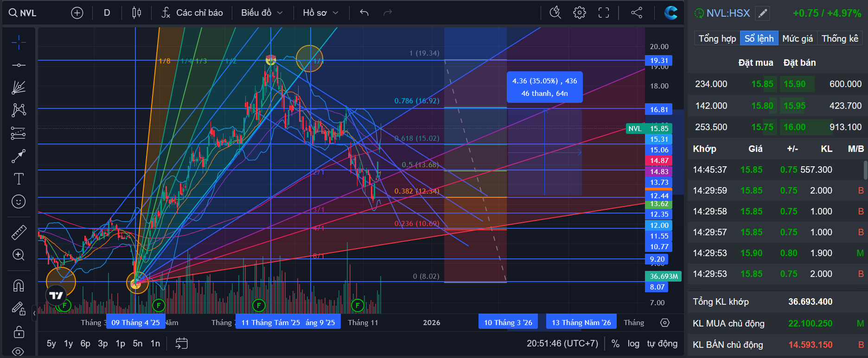Open timezone menu at 20:51:46 (UTC+7)
The height and width of the screenshot is (358, 868).
click(x=562, y=344)
